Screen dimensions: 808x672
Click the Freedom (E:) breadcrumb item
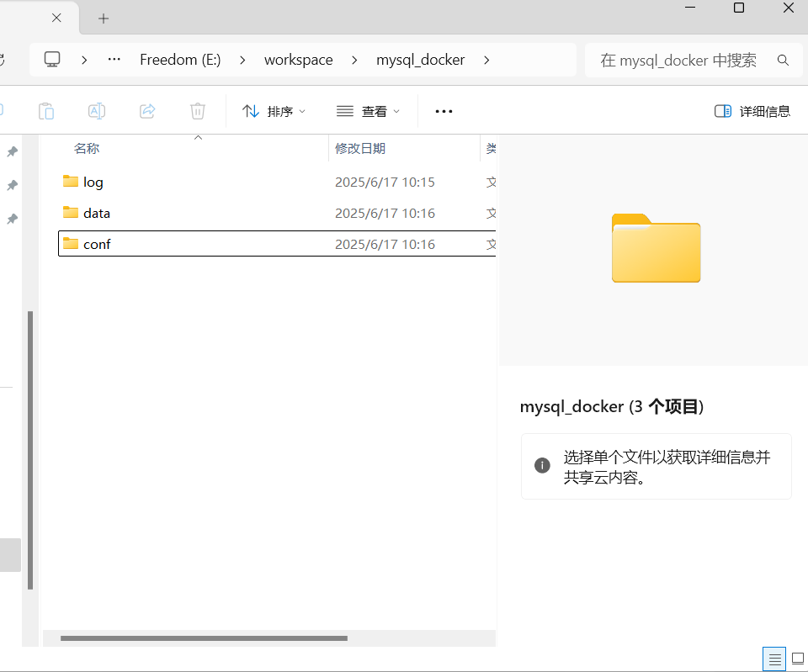180,60
